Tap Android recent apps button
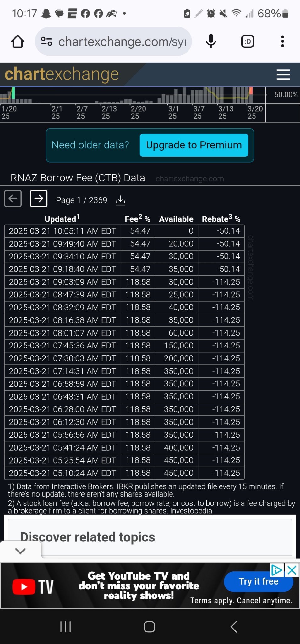This screenshot has width=300, height=644. click(65, 627)
